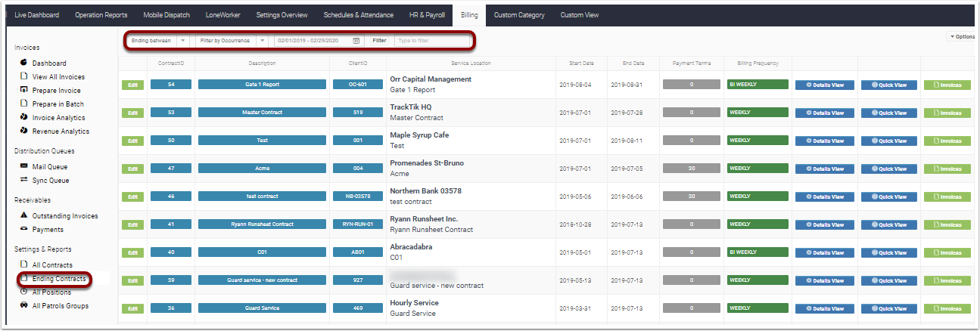Click the View All Invoices document icon

click(x=24, y=76)
